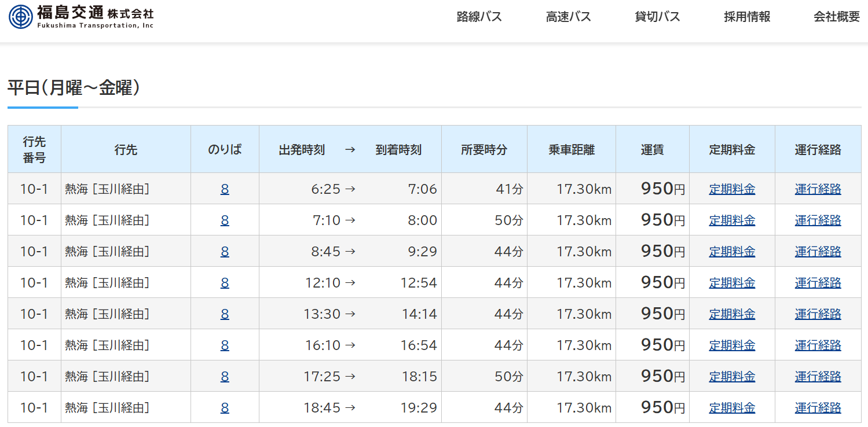This screenshot has height=427, width=868.
Task: View 運行経路 for the 13:30 departure
Action: (x=818, y=314)
